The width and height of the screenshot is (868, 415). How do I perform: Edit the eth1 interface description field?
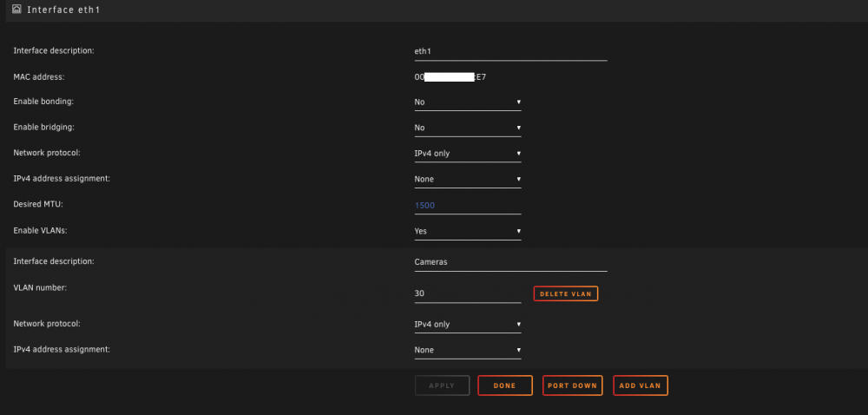[510, 51]
